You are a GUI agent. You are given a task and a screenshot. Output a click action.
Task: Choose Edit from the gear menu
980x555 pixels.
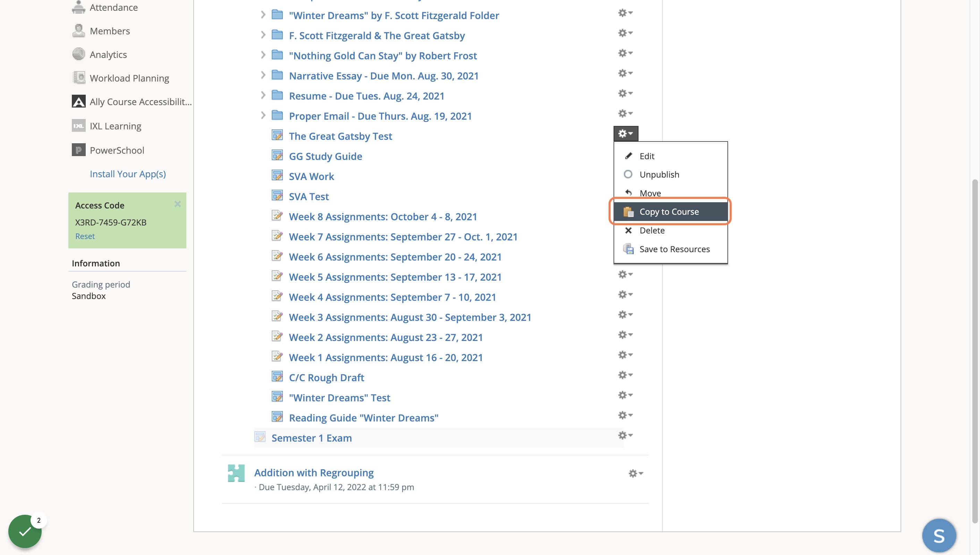(x=670, y=156)
